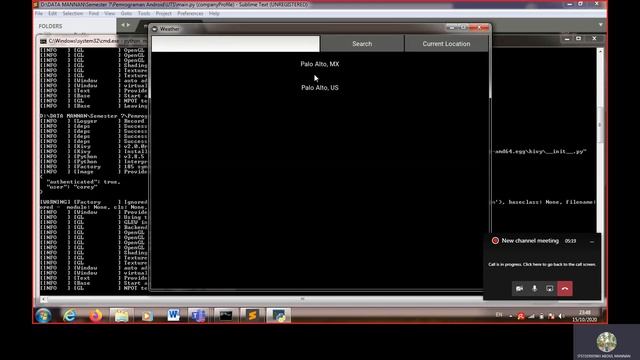Click the system clock in the taskbar

[x=584, y=316]
